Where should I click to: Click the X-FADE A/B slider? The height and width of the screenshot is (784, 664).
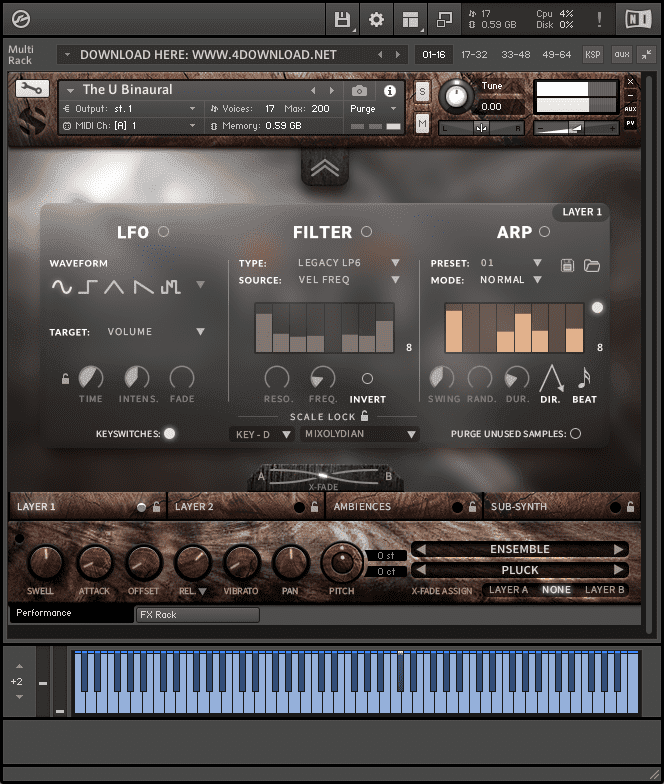click(324, 475)
